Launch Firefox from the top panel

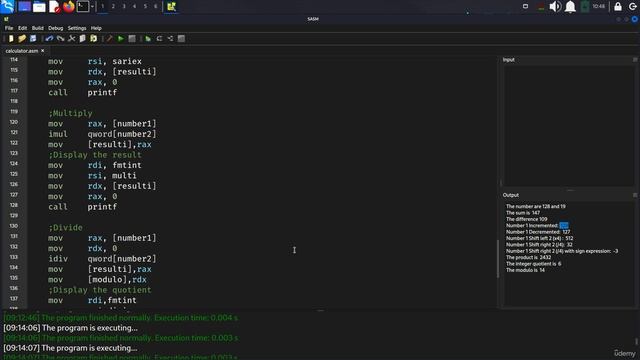pyautogui.click(x=69, y=6)
